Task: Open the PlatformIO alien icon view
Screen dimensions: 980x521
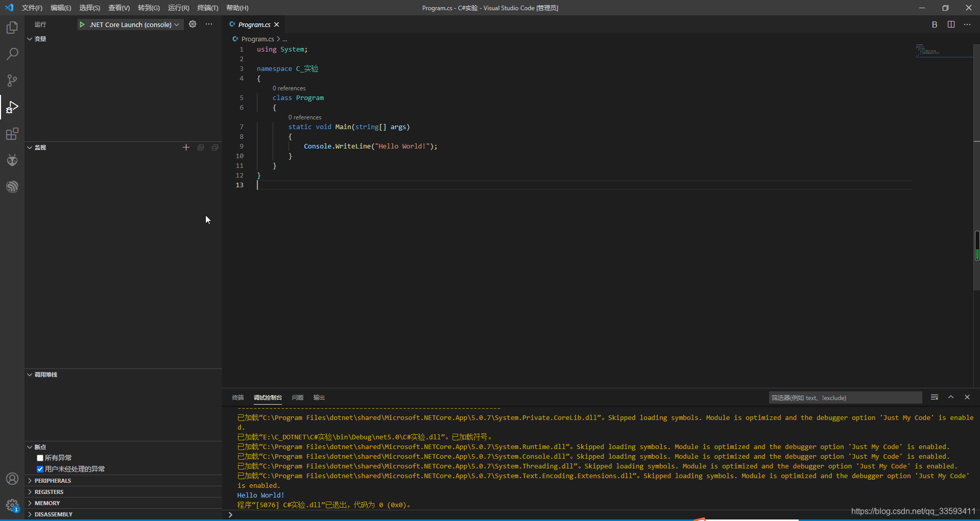Action: (x=12, y=160)
